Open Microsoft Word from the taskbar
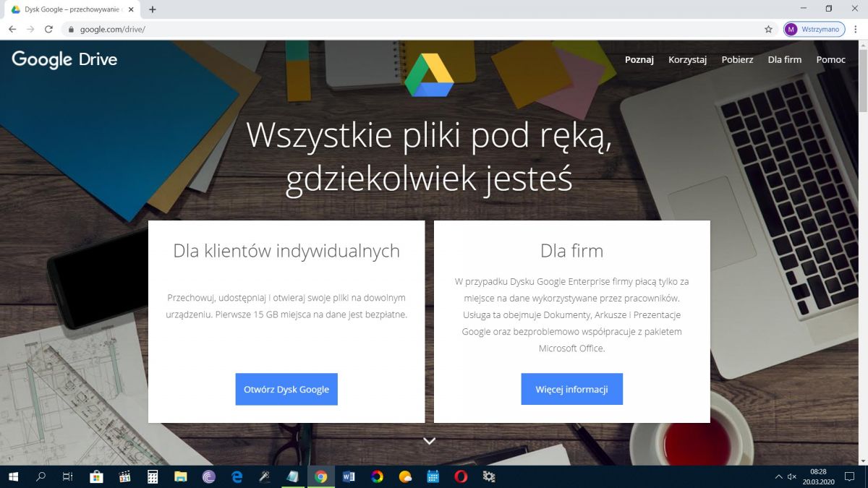Viewport: 868px width, 488px height. tap(349, 476)
